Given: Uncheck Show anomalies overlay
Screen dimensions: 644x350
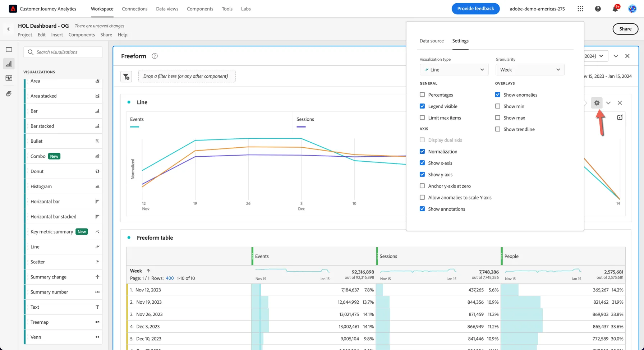Looking at the screenshot, I should pyautogui.click(x=498, y=95).
